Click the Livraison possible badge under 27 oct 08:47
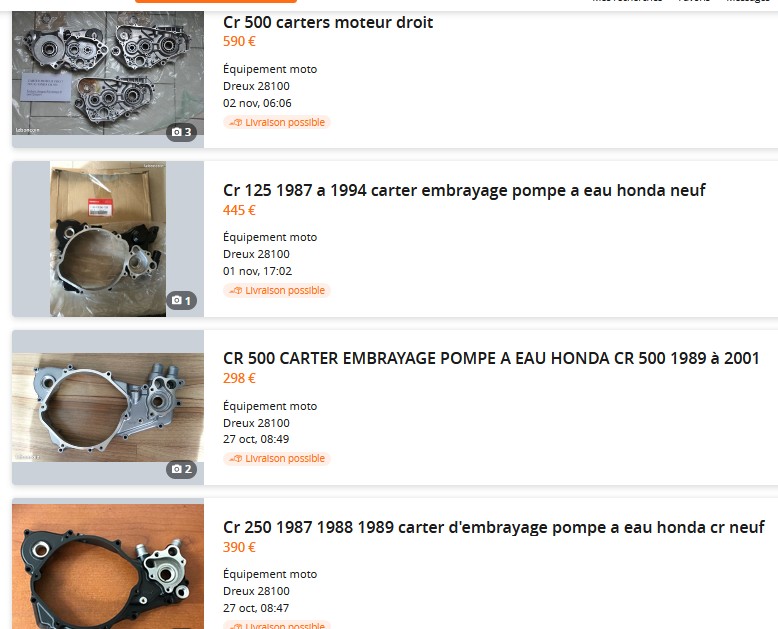 click(x=276, y=625)
